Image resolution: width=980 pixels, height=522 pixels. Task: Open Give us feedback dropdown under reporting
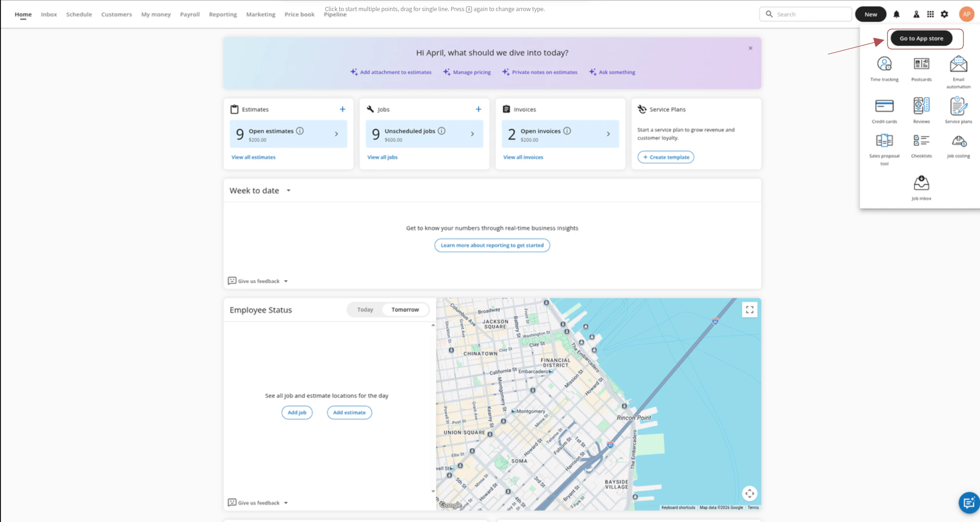pyautogui.click(x=258, y=281)
